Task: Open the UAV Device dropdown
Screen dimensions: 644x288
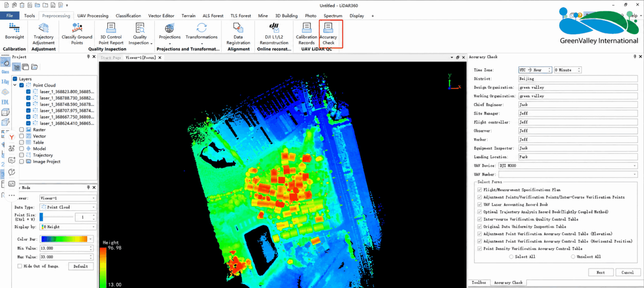Action: click(635, 166)
